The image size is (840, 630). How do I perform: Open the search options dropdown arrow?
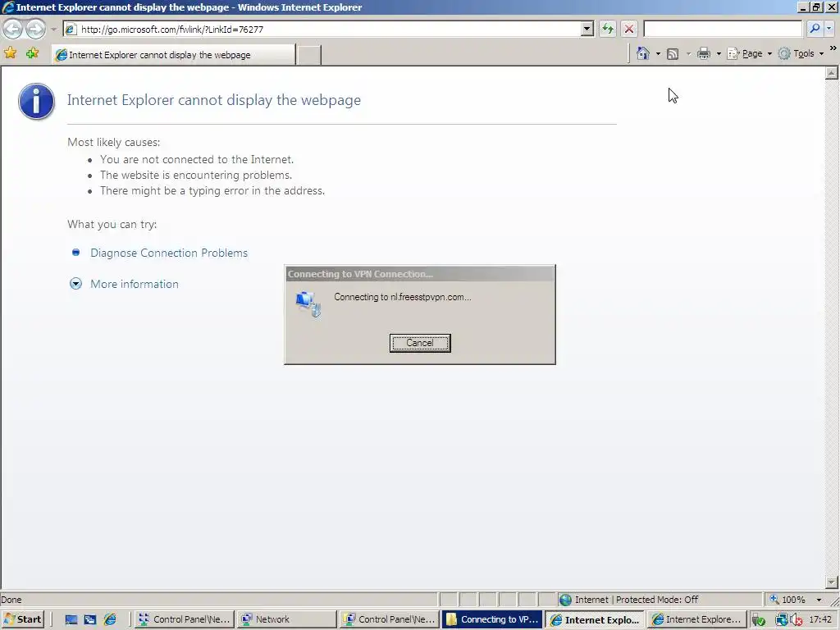[829, 29]
